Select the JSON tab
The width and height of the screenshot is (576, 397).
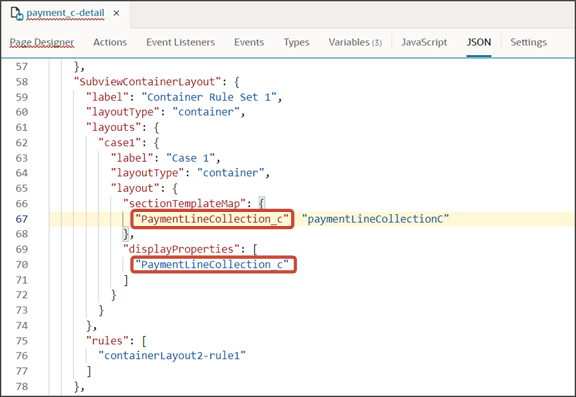pos(479,42)
